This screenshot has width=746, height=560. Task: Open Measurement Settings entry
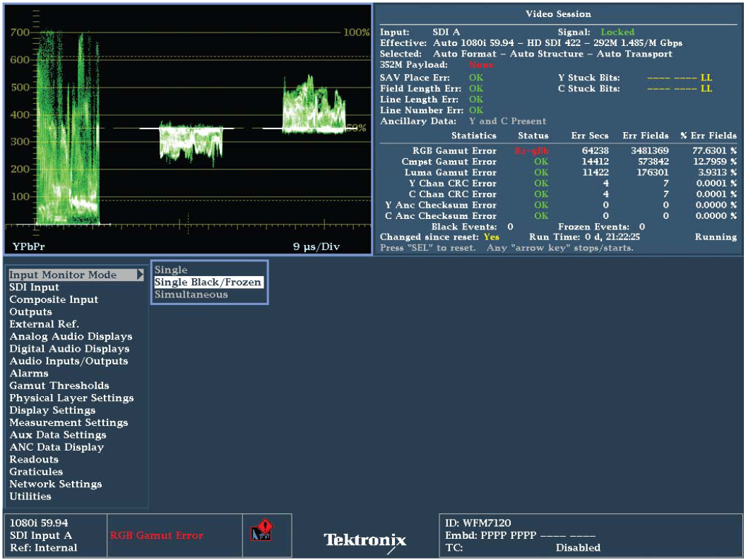click(69, 422)
